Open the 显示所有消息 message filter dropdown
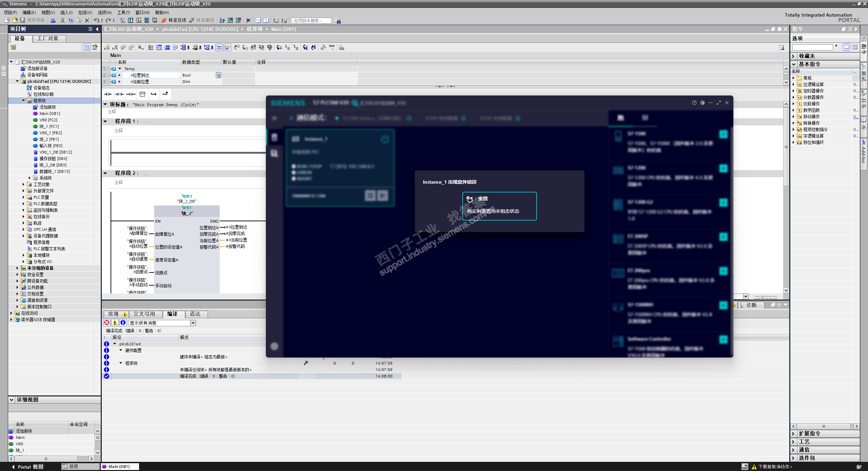Image resolution: width=868 pixels, height=471 pixels. (x=193, y=323)
